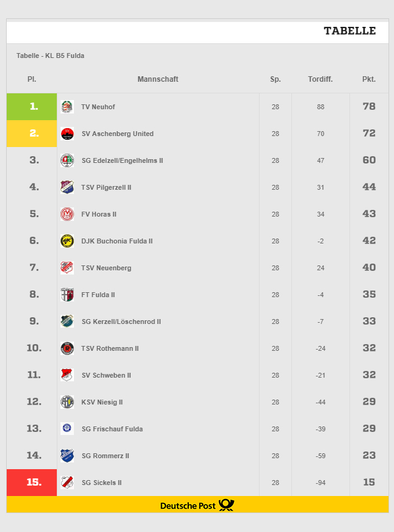The height and width of the screenshot is (532, 394).
Task: Follow the TSV Neuenberg team link
Action: point(106,268)
